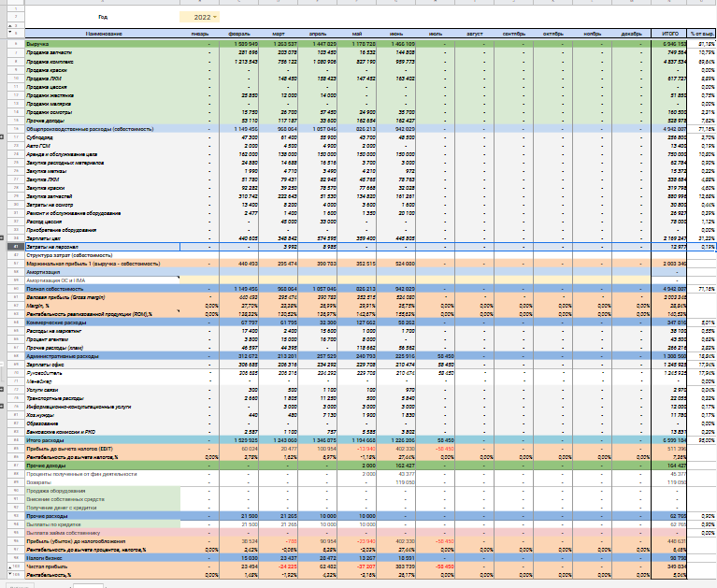Select the Амортизация section label

pyautogui.click(x=103, y=272)
